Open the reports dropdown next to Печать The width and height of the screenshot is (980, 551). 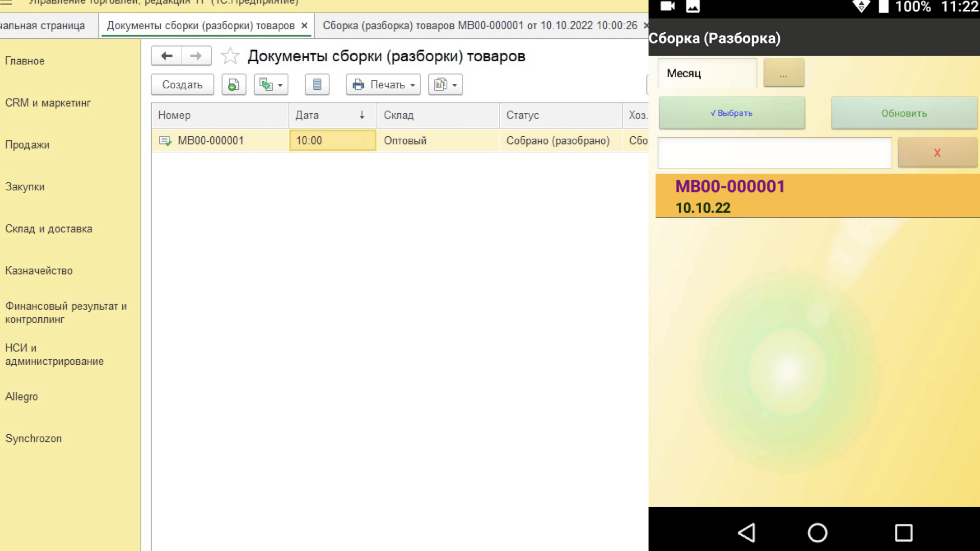[x=446, y=85]
